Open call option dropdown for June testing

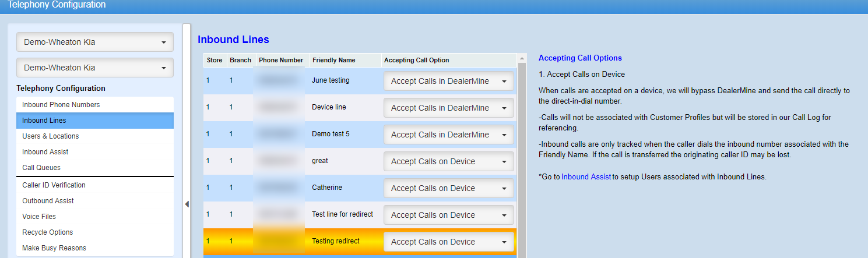[x=448, y=81]
